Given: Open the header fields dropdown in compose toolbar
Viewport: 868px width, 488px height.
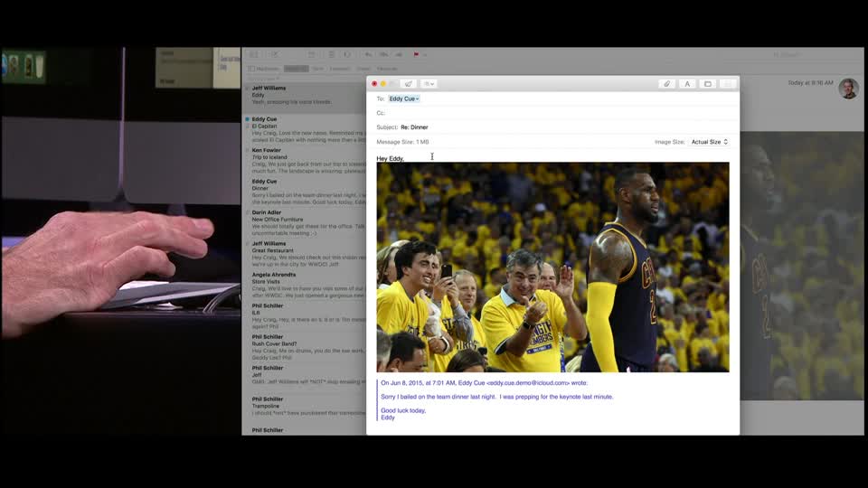Looking at the screenshot, I should (429, 84).
